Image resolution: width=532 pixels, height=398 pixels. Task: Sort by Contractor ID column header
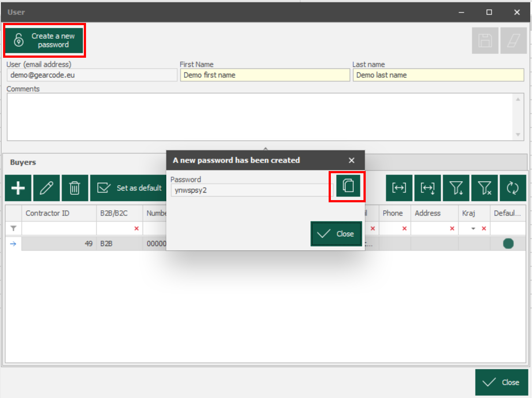point(59,213)
